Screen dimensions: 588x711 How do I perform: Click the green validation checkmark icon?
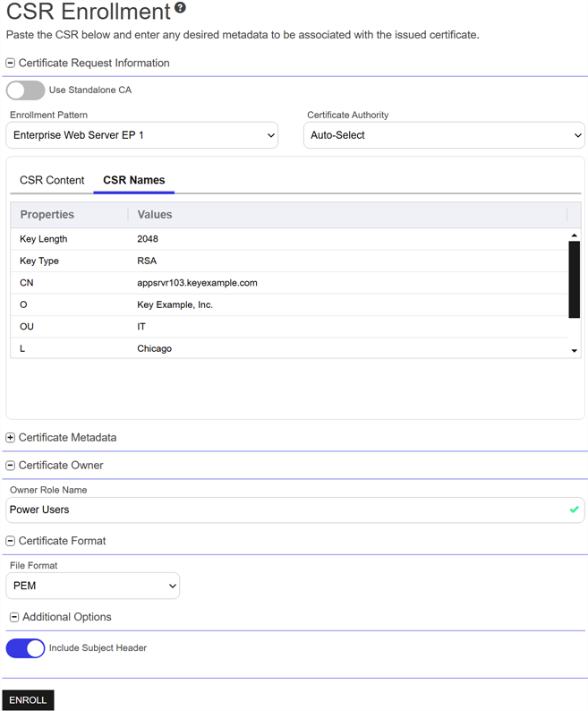coord(574,510)
